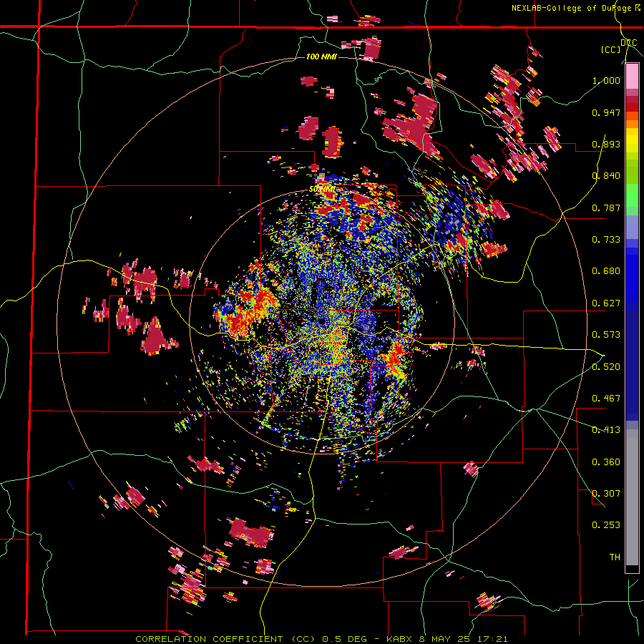Click the KABX radar site center point

(321, 321)
